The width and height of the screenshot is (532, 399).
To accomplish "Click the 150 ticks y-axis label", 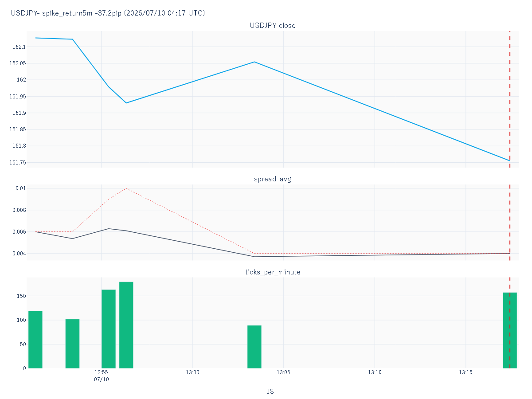I will [20, 296].
